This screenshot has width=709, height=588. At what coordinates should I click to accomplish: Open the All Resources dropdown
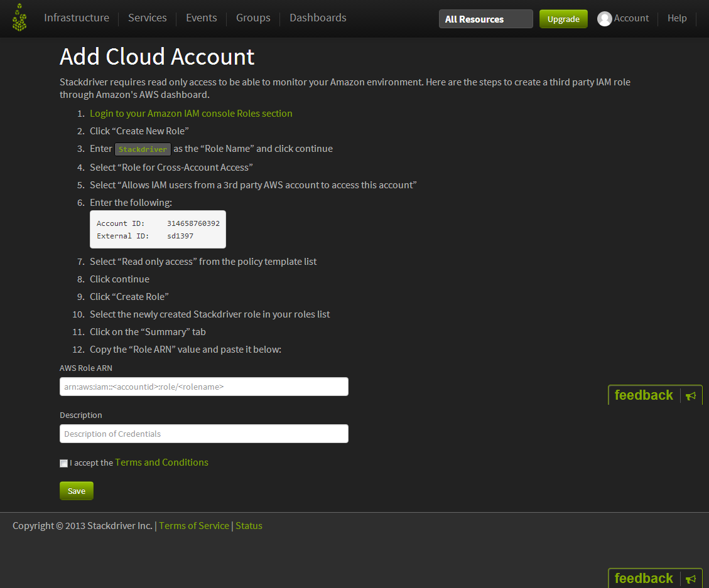485,19
